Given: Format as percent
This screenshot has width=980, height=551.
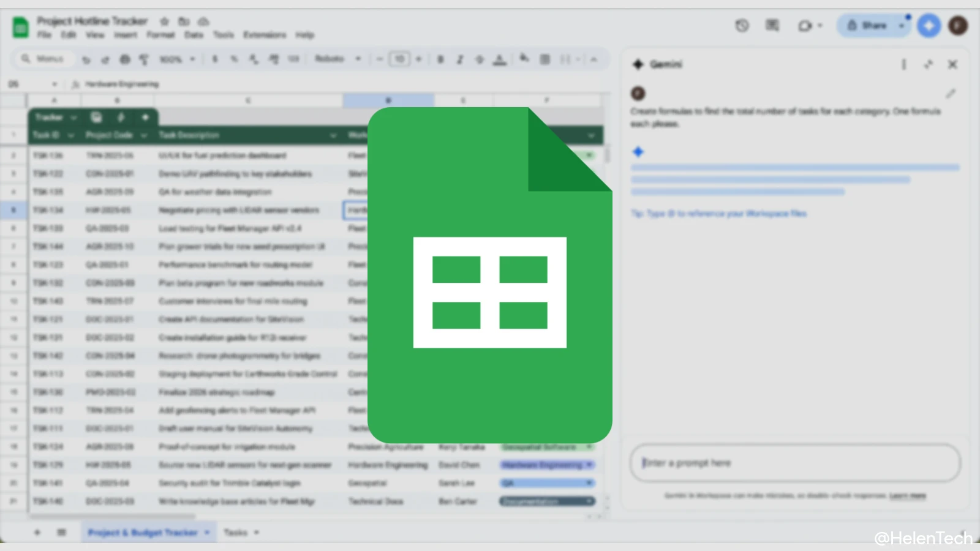Looking at the screenshot, I should click(x=234, y=59).
